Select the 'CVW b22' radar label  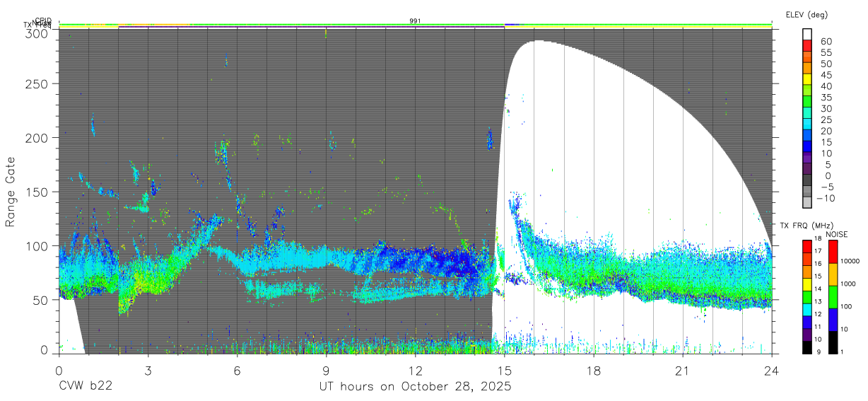86,386
